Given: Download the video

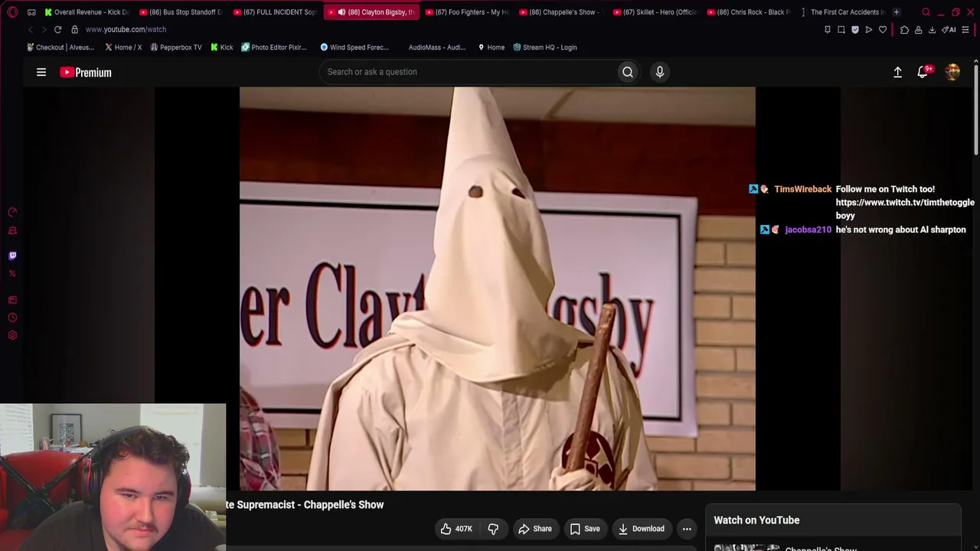Looking at the screenshot, I should [642, 529].
